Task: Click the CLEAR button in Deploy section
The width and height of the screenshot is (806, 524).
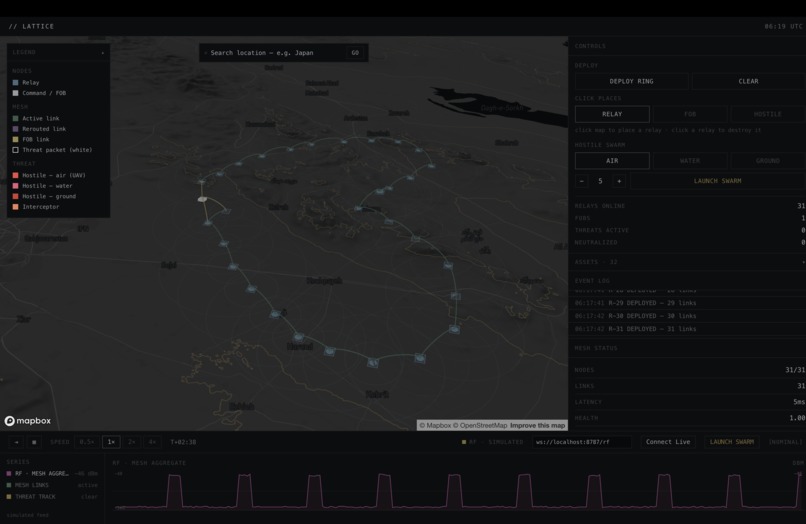Action: click(x=748, y=81)
